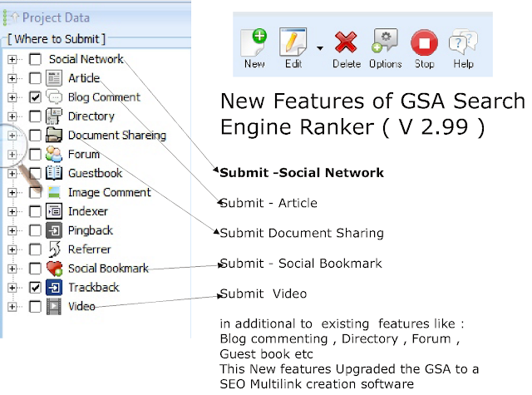Click the red Delete cross icon
The image size is (532, 395).
pyautogui.click(x=346, y=42)
